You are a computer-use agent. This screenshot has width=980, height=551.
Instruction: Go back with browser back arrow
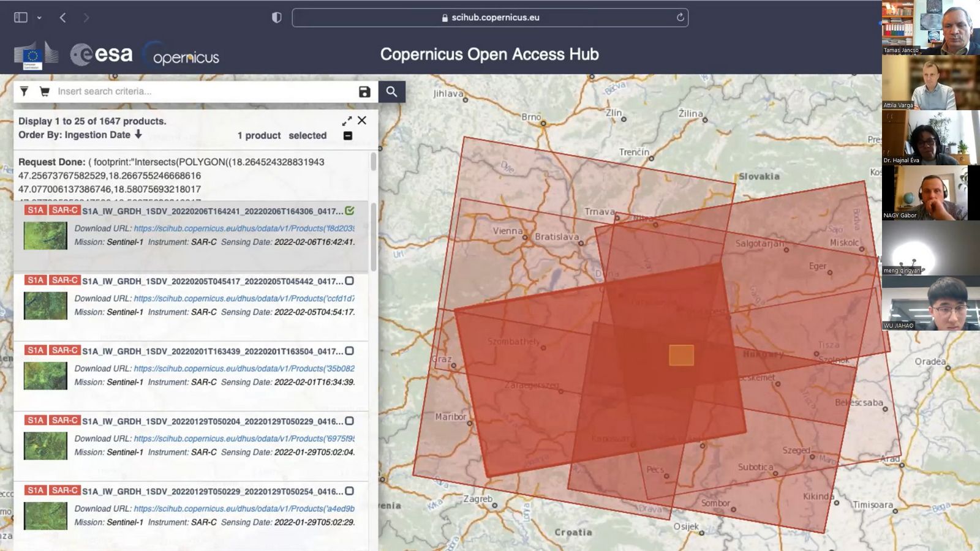(x=62, y=17)
